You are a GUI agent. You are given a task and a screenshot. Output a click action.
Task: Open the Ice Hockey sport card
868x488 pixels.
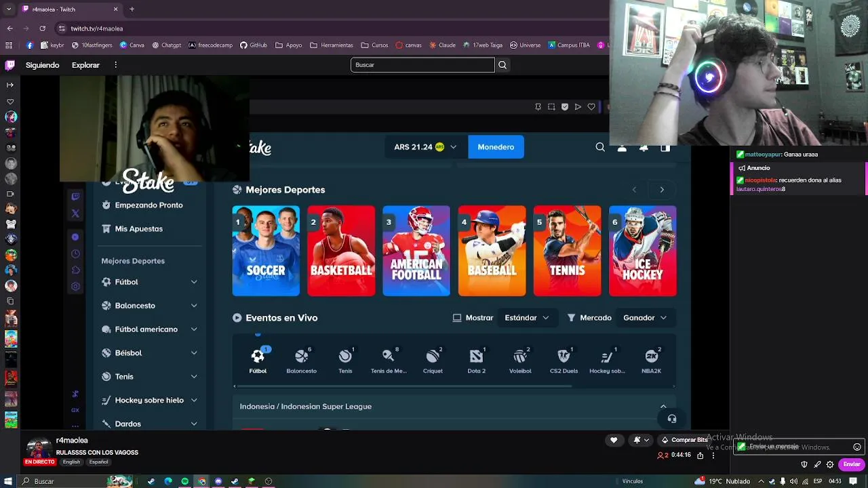[x=643, y=251]
